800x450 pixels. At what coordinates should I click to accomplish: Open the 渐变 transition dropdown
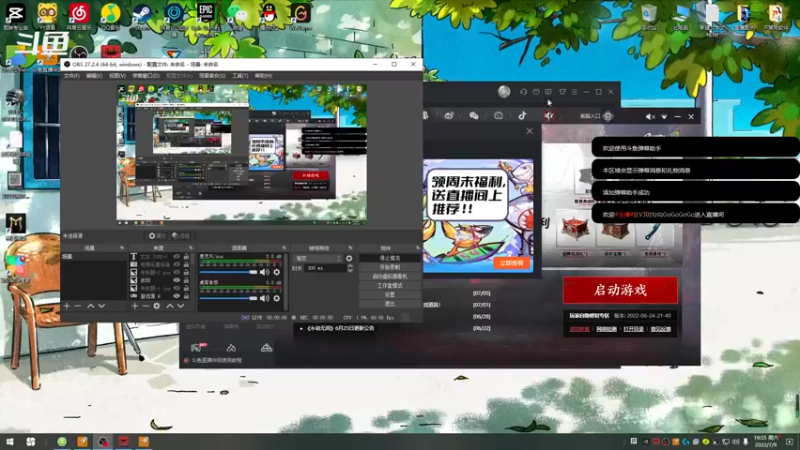pyautogui.click(x=317, y=258)
